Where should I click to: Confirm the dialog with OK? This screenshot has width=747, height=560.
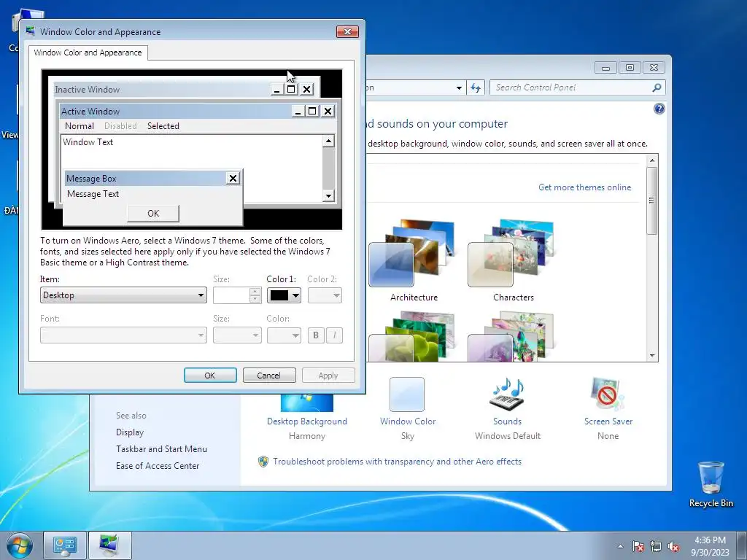(x=210, y=376)
